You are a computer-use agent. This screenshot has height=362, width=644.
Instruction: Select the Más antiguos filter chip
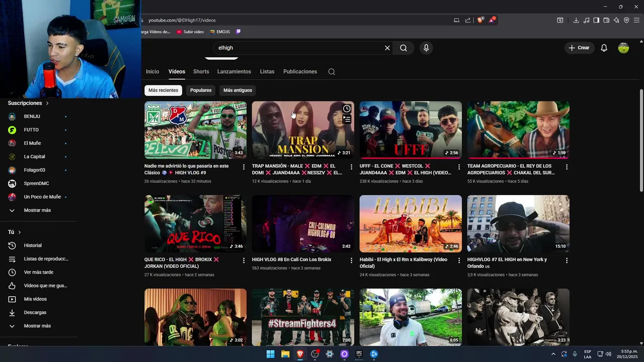[237, 90]
